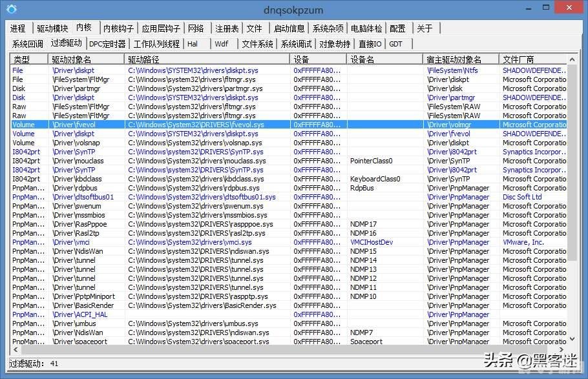Screen dimensions: 588x379
Task: Switch to the 系统回调 sub-tab
Action: [x=27, y=44]
